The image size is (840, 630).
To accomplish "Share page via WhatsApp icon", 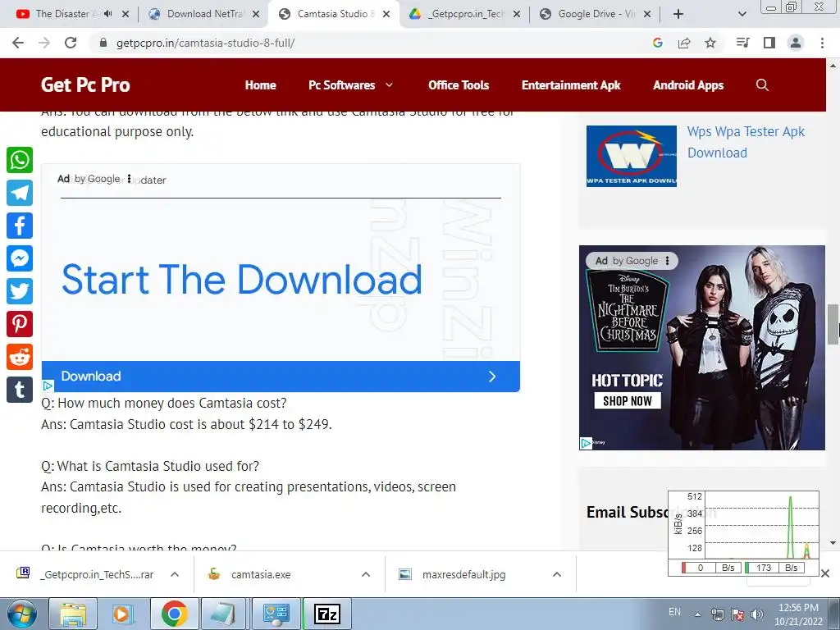I will (x=20, y=160).
